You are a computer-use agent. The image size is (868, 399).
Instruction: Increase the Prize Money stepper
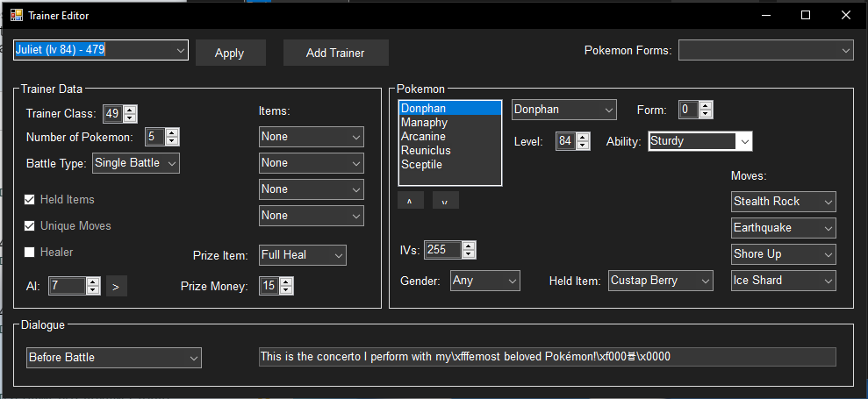pos(286,281)
